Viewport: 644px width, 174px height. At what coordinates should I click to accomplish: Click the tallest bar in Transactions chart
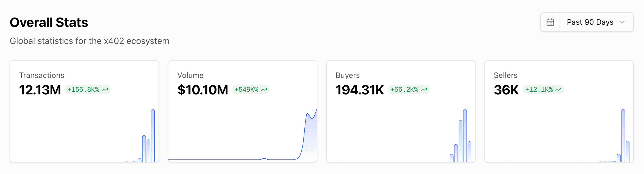pos(153,135)
